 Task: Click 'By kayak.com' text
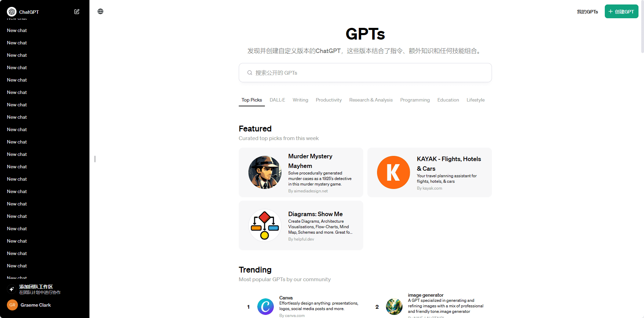pos(430,188)
